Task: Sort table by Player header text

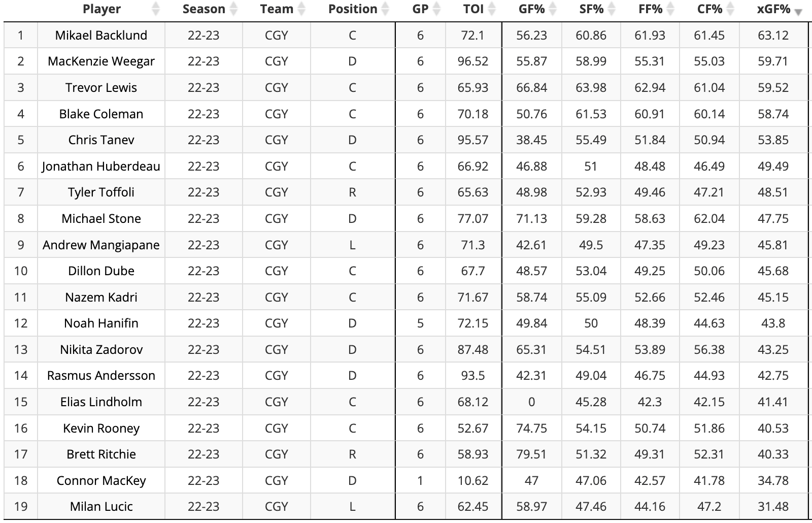Action: click(x=101, y=9)
